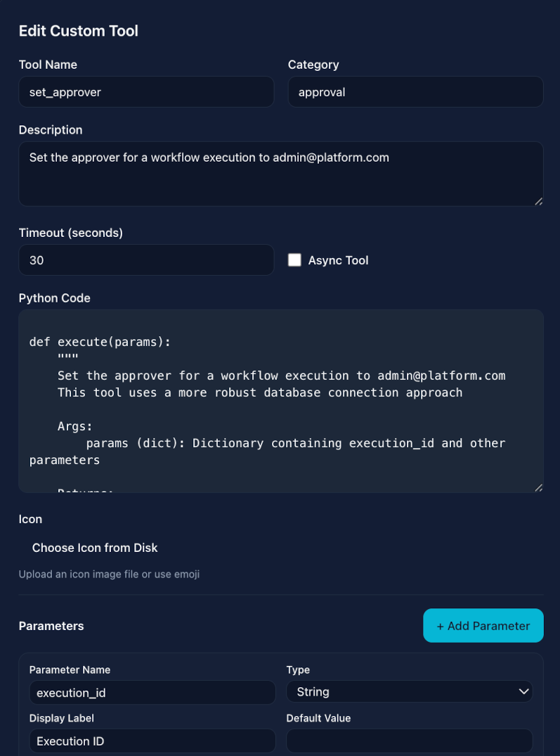The height and width of the screenshot is (756, 560).
Task: Click the Python Code resize handle
Action: (540, 487)
